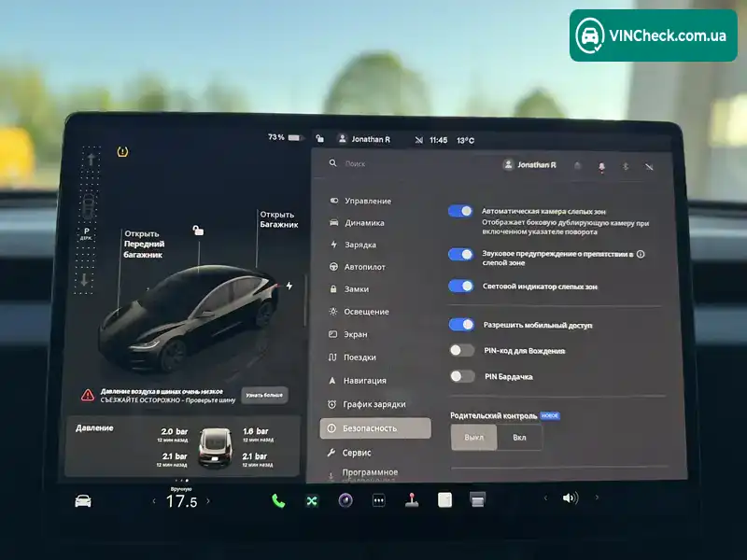Image resolution: width=747 pixels, height=560 pixels.
Task: Select the Безопасность menu item
Action: coord(375,428)
